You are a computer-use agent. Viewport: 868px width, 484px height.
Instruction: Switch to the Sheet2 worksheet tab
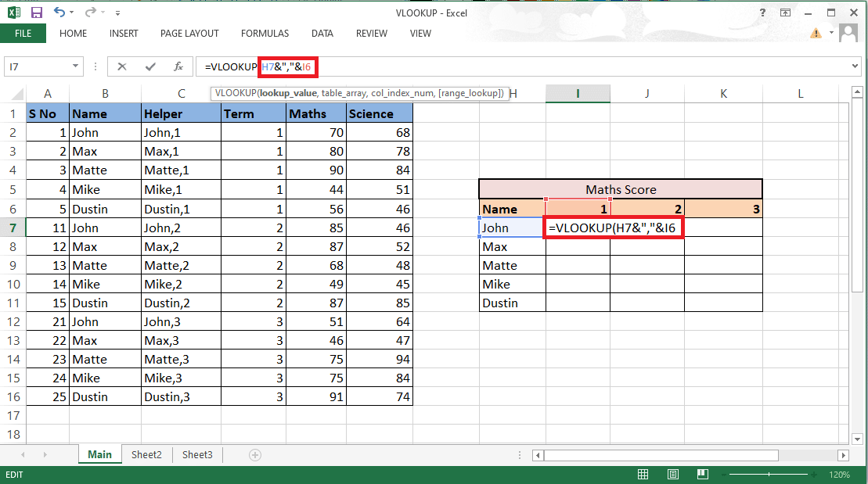point(146,454)
